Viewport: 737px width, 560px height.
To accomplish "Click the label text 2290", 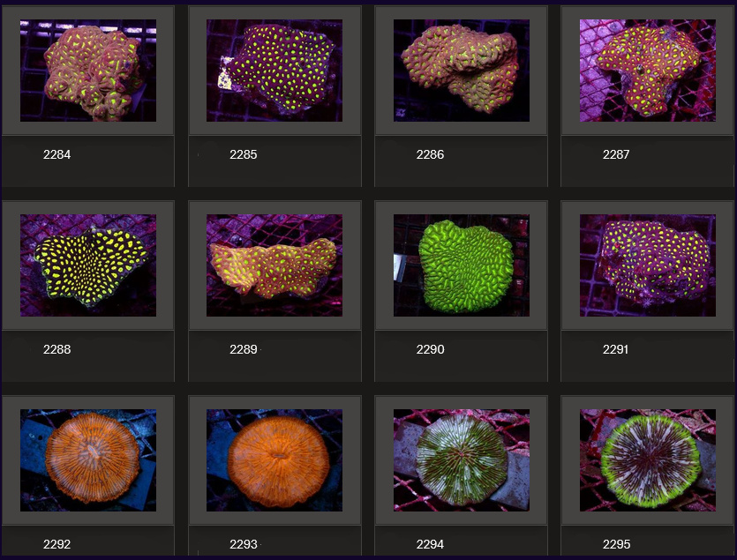I will pyautogui.click(x=430, y=349).
